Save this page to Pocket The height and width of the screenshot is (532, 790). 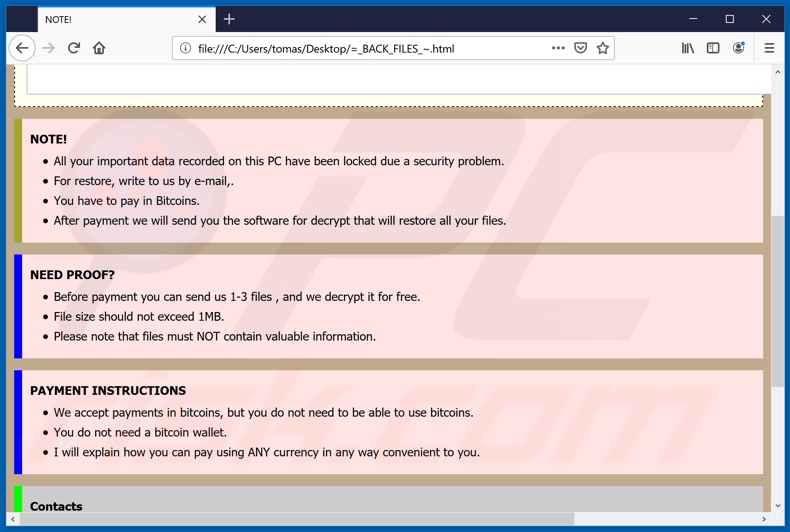tap(580, 48)
